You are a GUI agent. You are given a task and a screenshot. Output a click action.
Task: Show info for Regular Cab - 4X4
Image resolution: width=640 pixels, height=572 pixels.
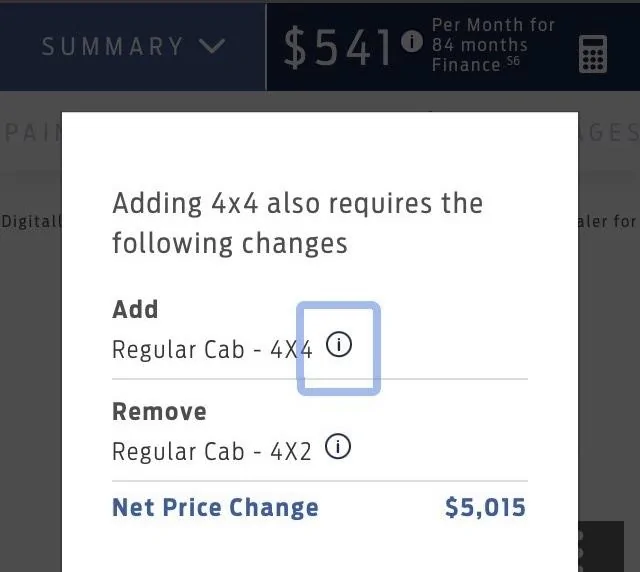(339, 346)
